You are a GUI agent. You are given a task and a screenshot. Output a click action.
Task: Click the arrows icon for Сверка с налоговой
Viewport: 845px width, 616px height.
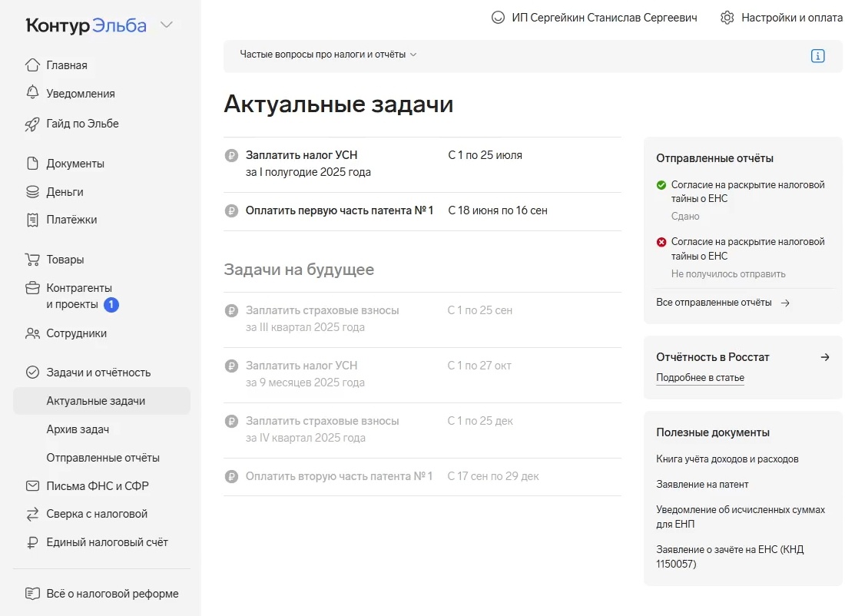32,514
